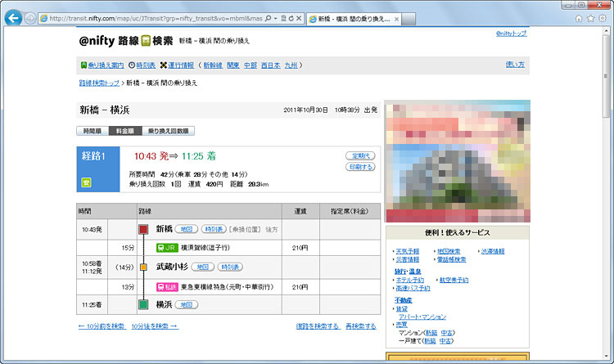This screenshot has height=364, width=614.
Task: Open the 航空券予約 link
Action: 454,280
